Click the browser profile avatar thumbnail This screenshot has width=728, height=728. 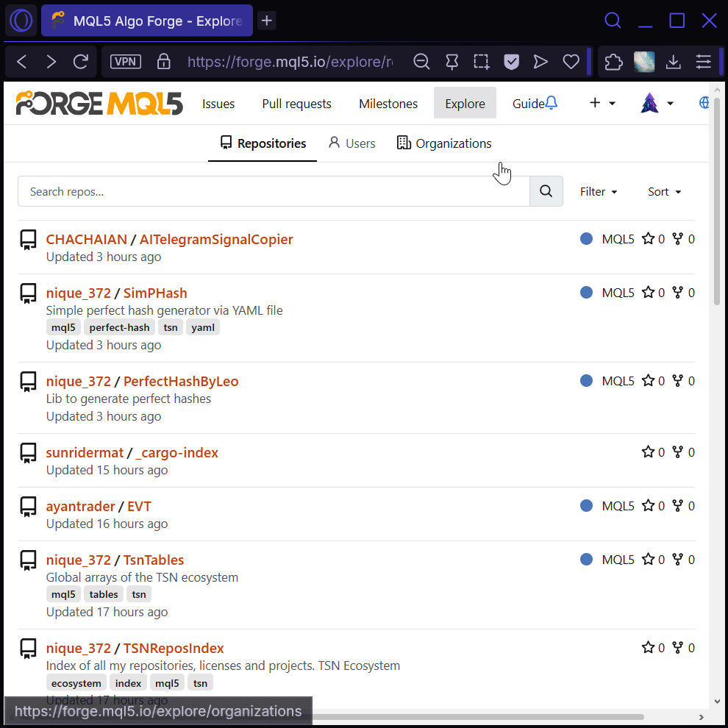pyautogui.click(x=644, y=61)
